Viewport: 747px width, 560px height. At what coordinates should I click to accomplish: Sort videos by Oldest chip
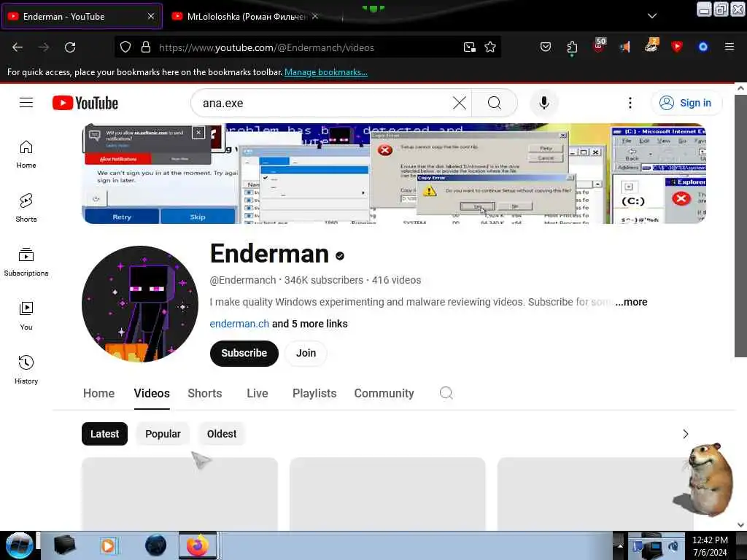pyautogui.click(x=222, y=434)
